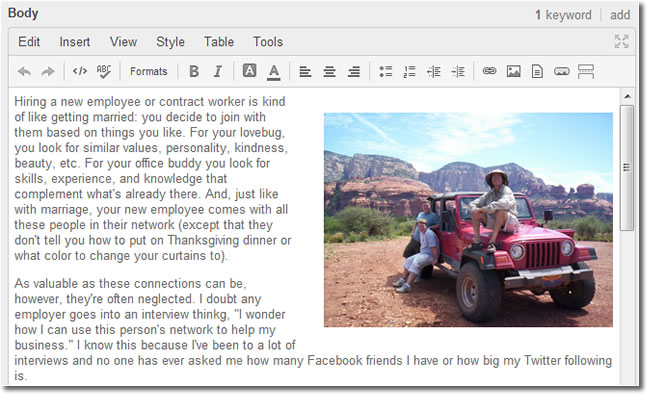Viewport: 649px width, 394px height.
Task: Toggle bold formatting
Action: pyautogui.click(x=194, y=72)
